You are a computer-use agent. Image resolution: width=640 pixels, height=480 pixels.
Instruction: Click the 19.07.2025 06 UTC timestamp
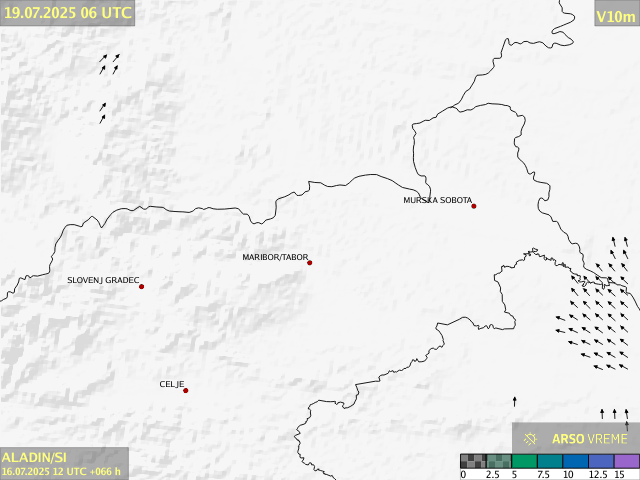(x=68, y=13)
